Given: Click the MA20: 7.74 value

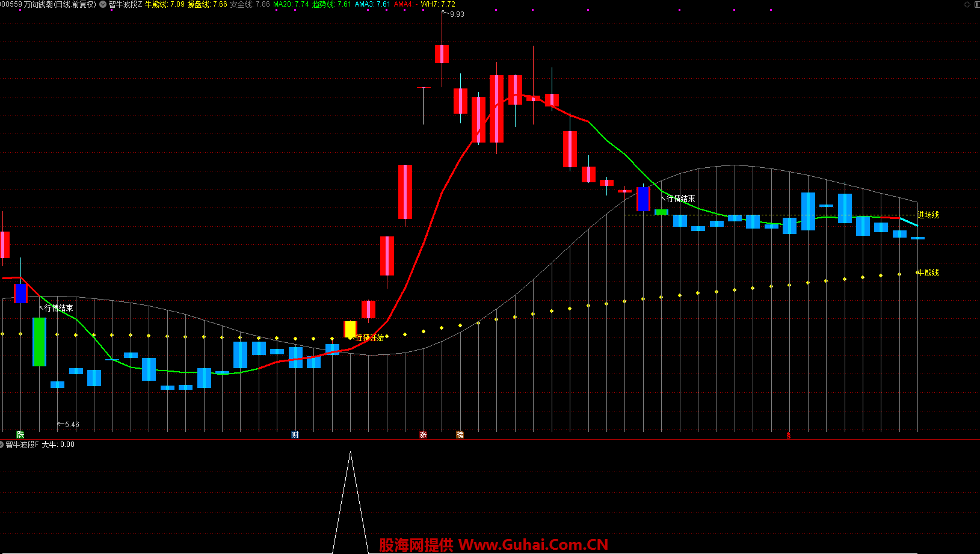Looking at the screenshot, I should click(x=291, y=4).
